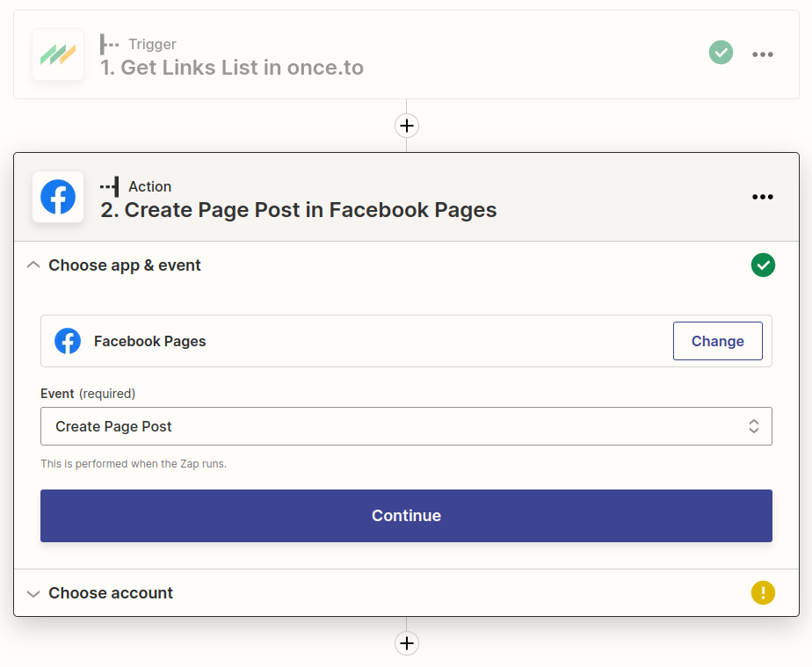Screen dimensions: 812x667
Task: Click the small Facebook Pages app icon
Action: (68, 341)
